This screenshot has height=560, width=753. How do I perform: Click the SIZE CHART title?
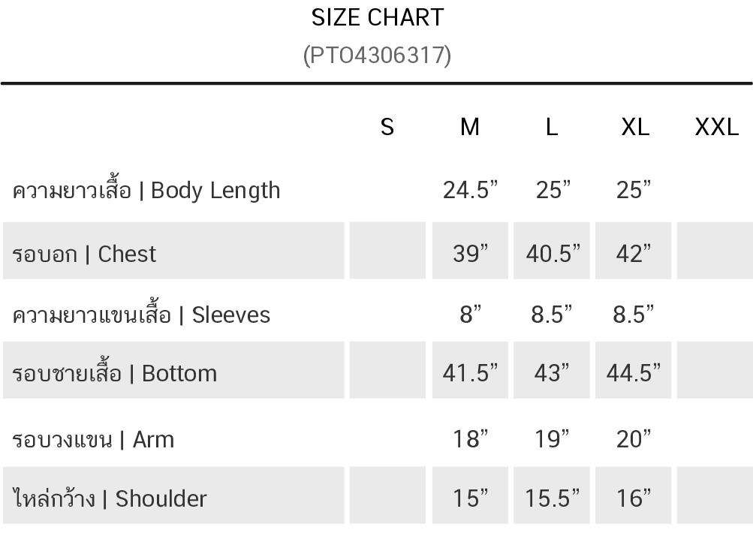pos(377,17)
